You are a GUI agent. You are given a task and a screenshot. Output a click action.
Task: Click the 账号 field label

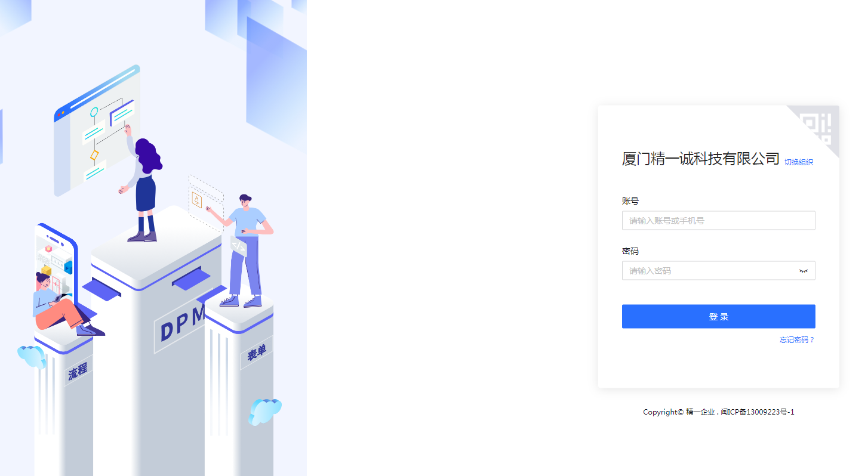pos(630,201)
